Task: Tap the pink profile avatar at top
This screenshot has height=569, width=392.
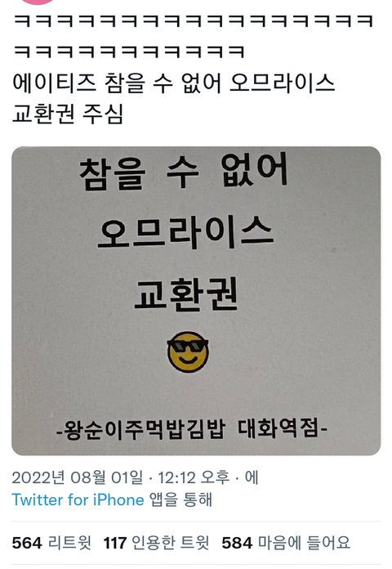Action: point(38,2)
